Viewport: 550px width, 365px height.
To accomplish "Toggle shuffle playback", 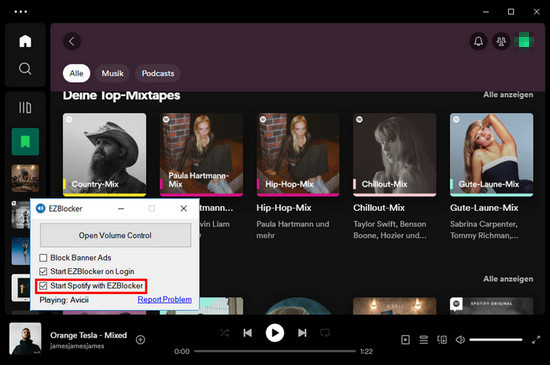I will click(224, 333).
